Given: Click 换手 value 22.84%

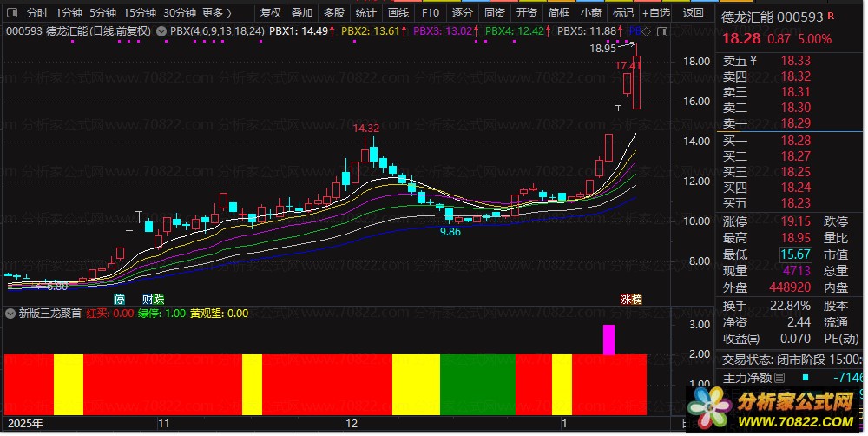Looking at the screenshot, I should pyautogui.click(x=790, y=306).
